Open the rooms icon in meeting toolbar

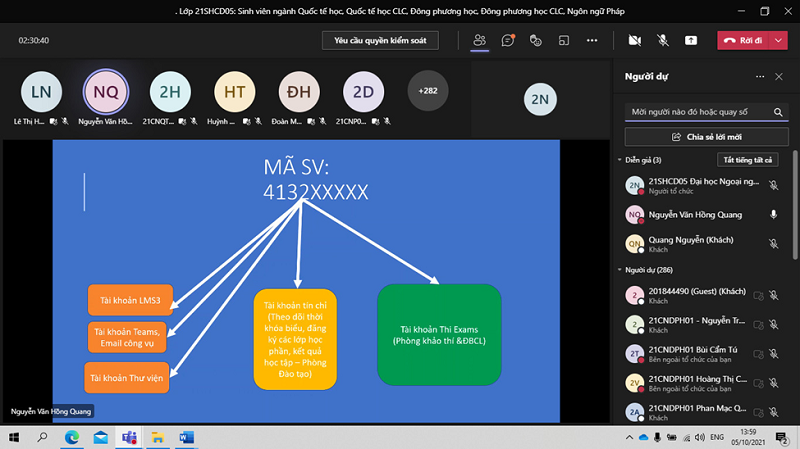564,40
